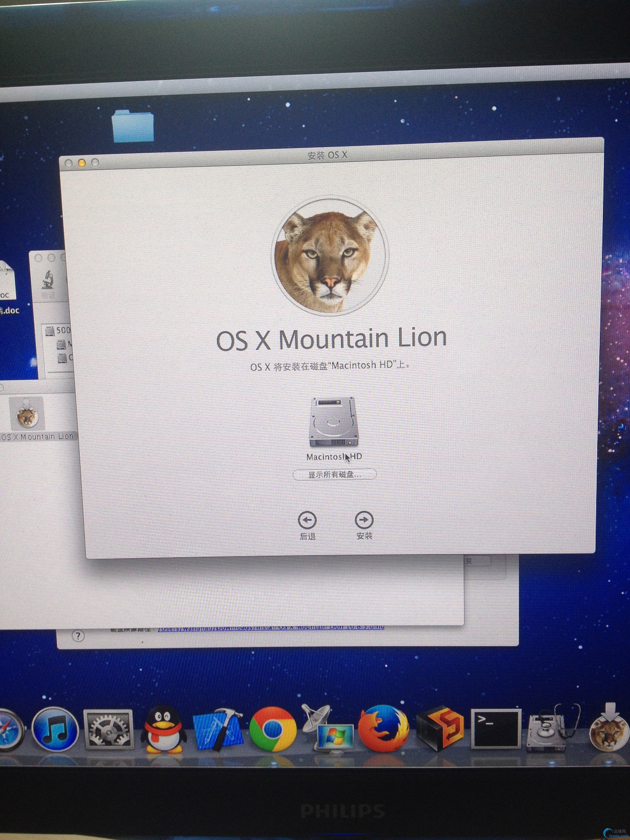This screenshot has height=840, width=630.
Task: Open Google Chrome from the Dock
Action: pyautogui.click(x=273, y=730)
